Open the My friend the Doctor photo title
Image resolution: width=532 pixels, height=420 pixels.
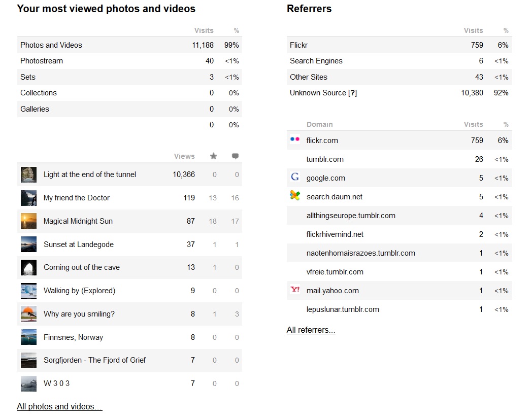pos(76,198)
